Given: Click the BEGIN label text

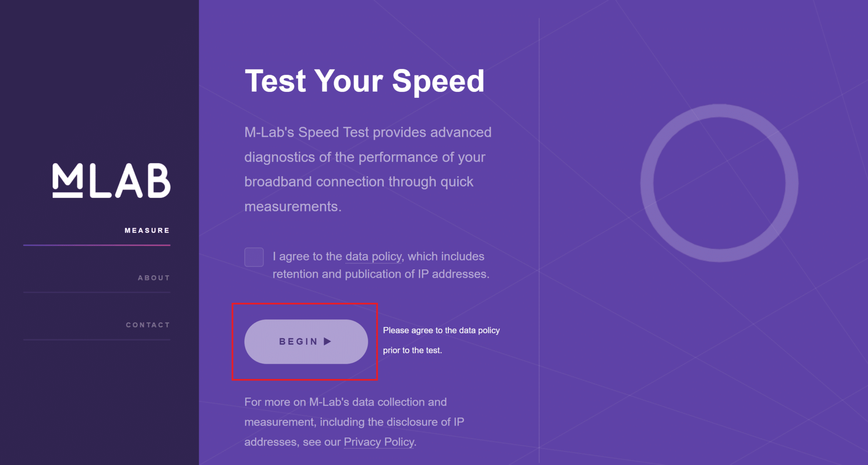Looking at the screenshot, I should (298, 341).
